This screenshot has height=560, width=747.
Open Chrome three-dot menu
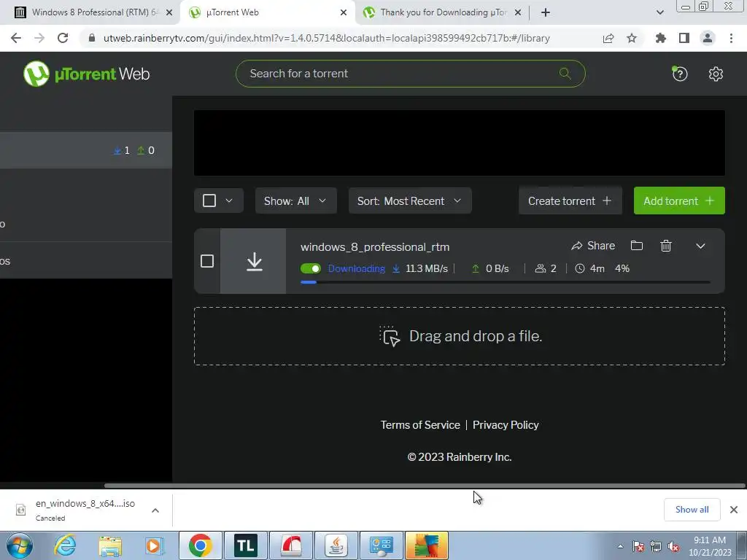pyautogui.click(x=731, y=38)
